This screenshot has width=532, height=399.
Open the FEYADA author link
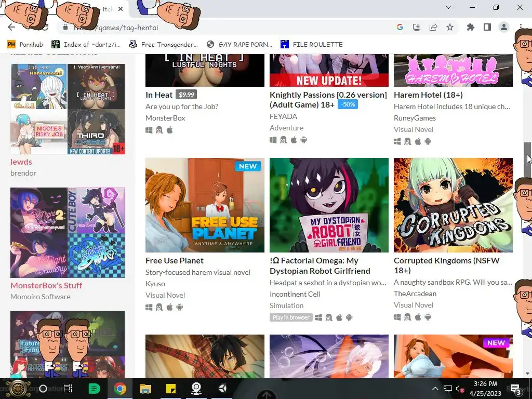(x=283, y=116)
